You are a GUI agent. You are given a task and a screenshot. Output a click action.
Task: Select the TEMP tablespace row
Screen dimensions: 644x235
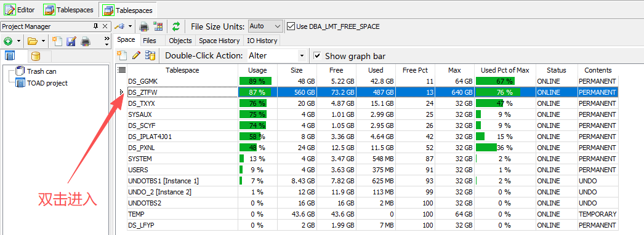(372, 214)
